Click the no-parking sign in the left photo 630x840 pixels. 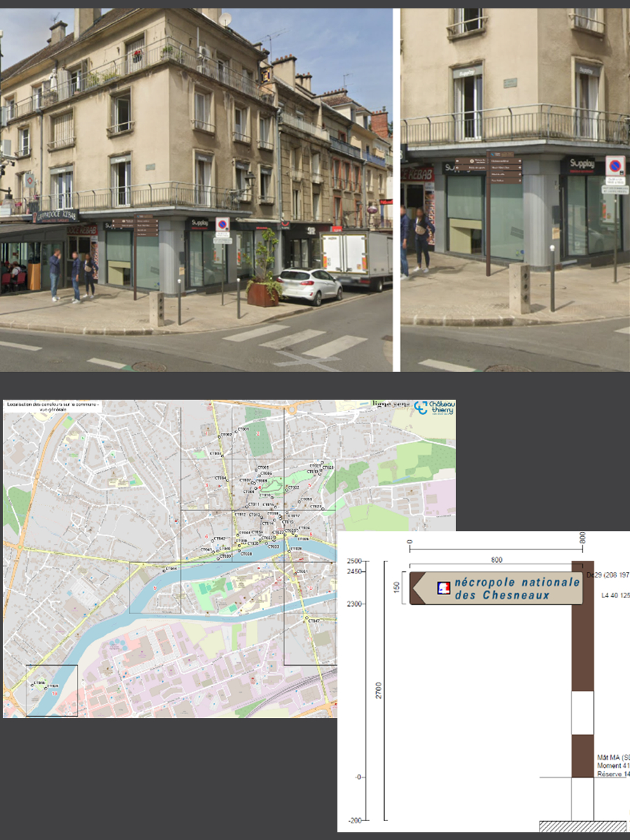(x=222, y=225)
